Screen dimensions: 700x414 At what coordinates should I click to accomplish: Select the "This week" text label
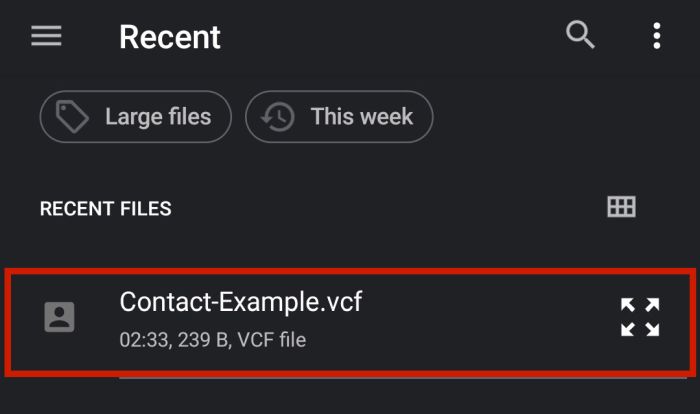click(362, 117)
